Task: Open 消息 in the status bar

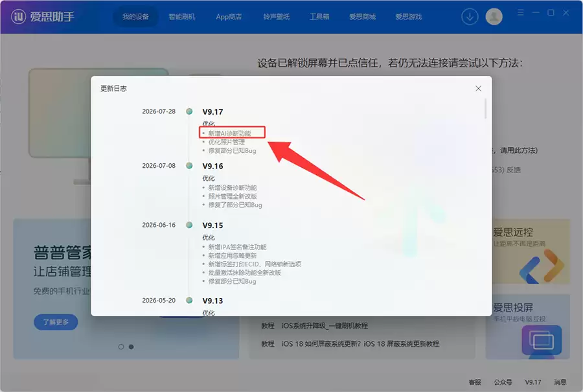Action: [560, 382]
